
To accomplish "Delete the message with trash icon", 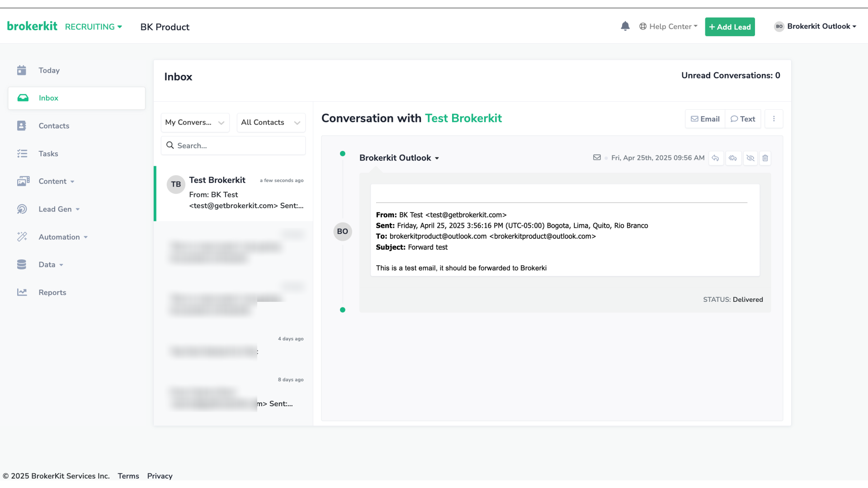I will (765, 158).
